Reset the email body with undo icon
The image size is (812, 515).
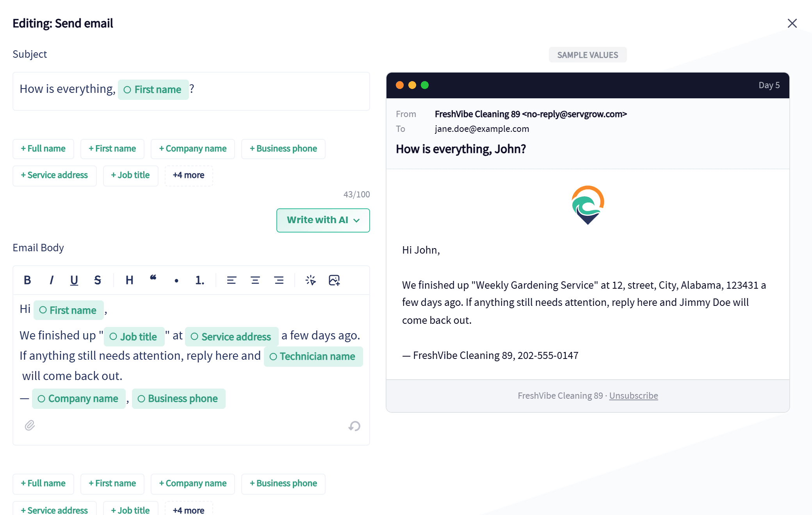tap(354, 426)
